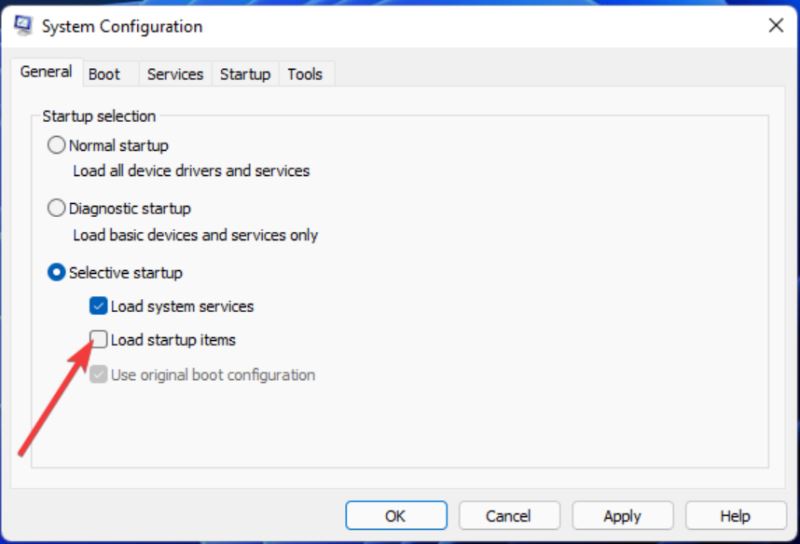Click the 'Load all device drivers and services' text

click(x=191, y=171)
